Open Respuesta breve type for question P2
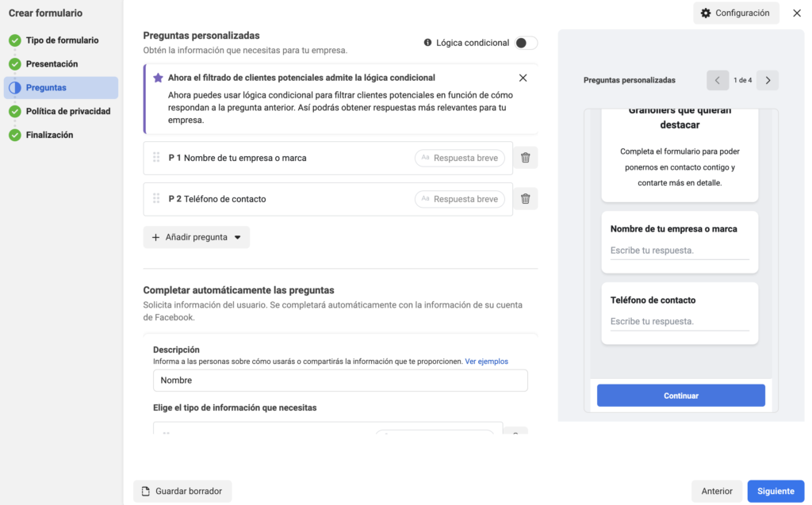 [x=459, y=199]
